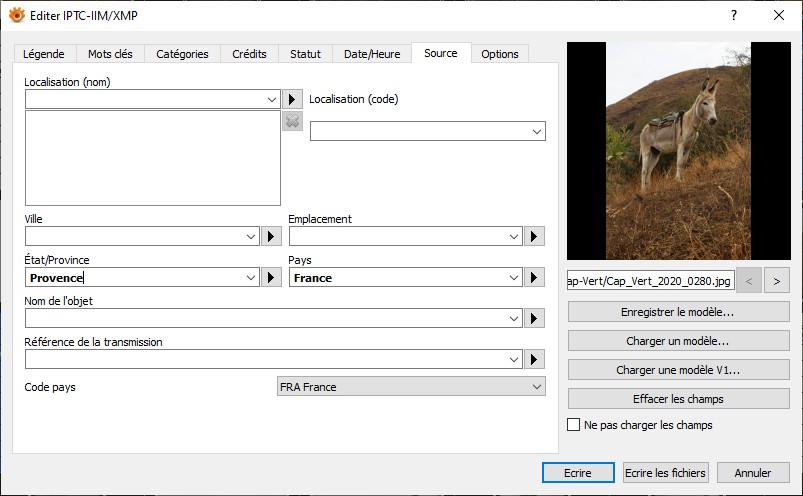Click arrow button beside Référence de la transmission
This screenshot has width=803, height=496.
pos(535,359)
